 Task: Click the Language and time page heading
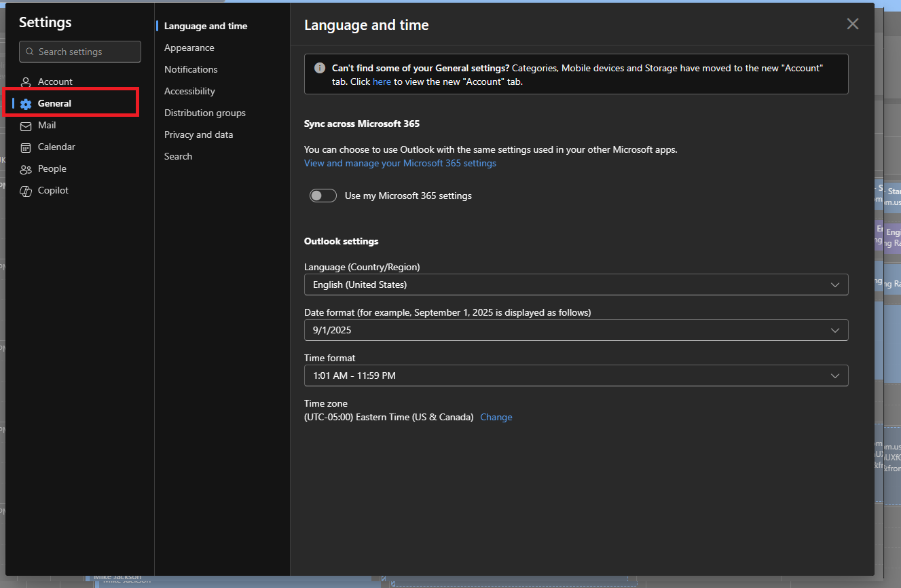point(367,25)
